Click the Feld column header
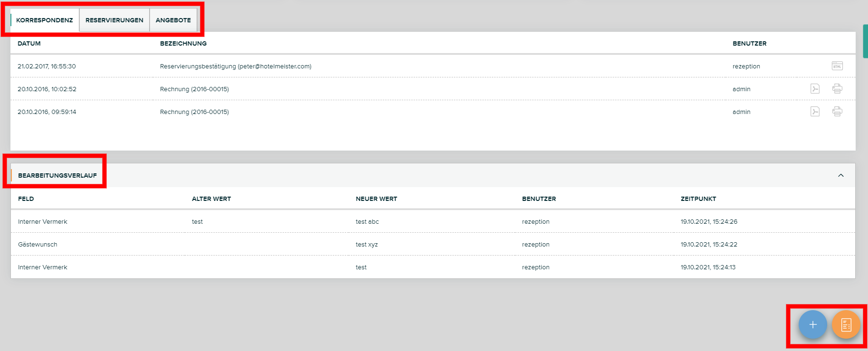 (26, 199)
